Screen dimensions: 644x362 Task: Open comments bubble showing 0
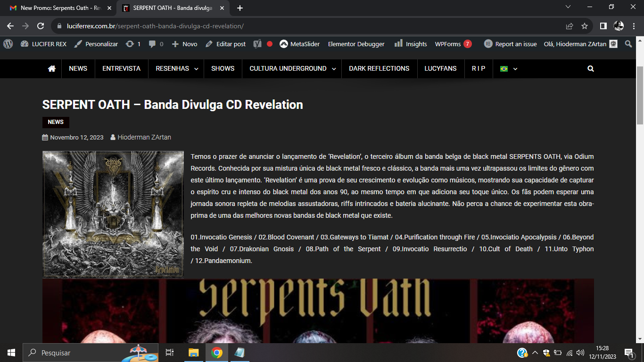point(156,44)
